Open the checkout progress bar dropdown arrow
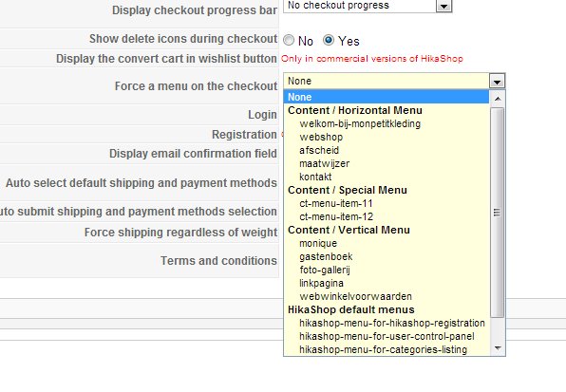This screenshot has width=566, height=392. pyautogui.click(x=444, y=6)
